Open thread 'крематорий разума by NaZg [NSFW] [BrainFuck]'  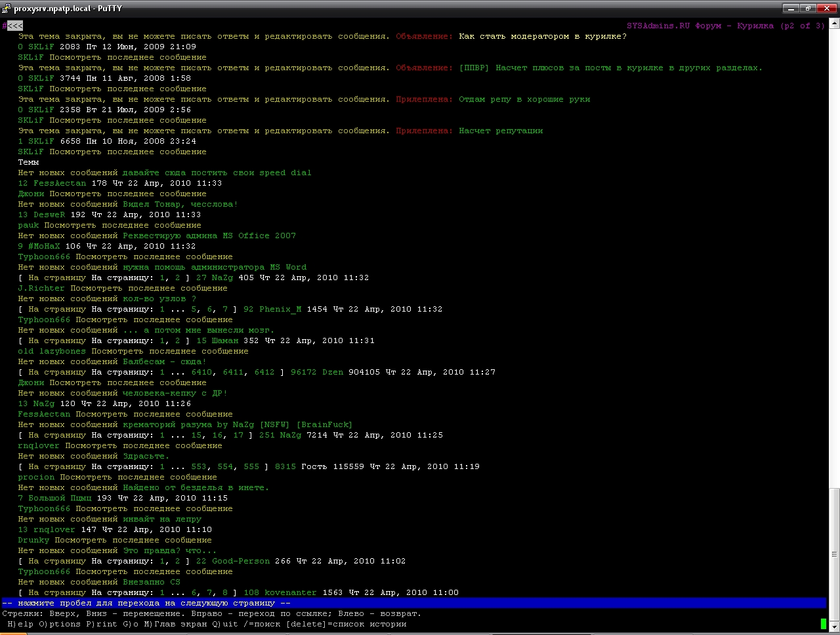238,424
